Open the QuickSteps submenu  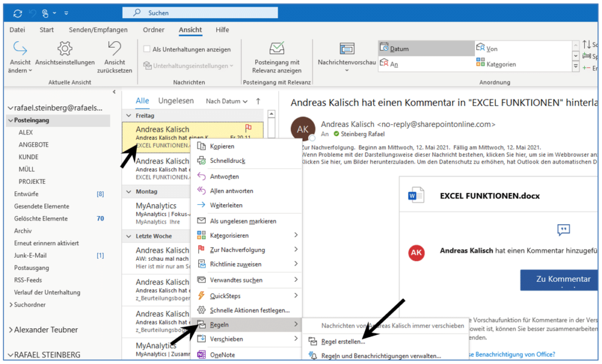pos(246,296)
